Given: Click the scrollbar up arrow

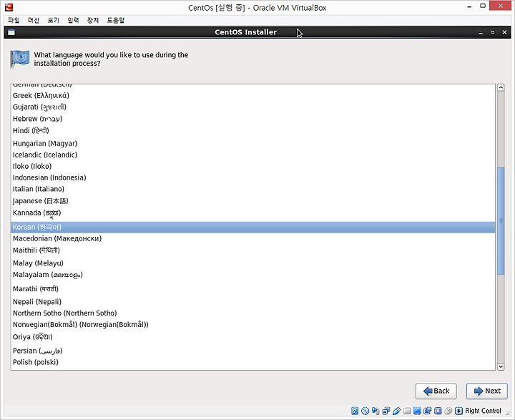Looking at the screenshot, I should (501, 87).
